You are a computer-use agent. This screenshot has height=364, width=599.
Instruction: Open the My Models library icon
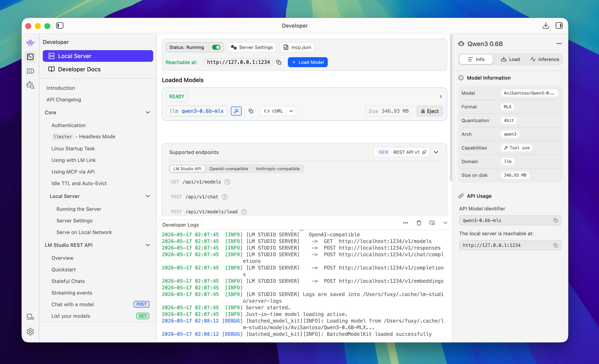pyautogui.click(x=30, y=71)
